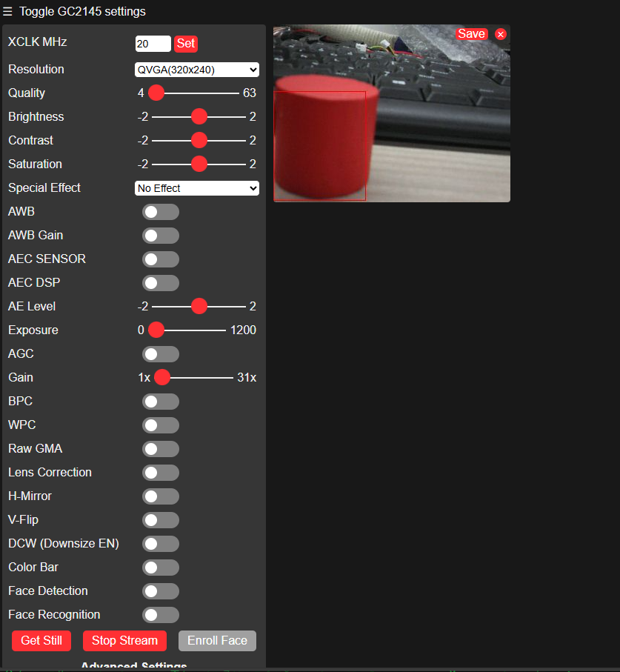Screen dimensions: 620x672
Task: Click the XCLK Set button
Action: 186,43
